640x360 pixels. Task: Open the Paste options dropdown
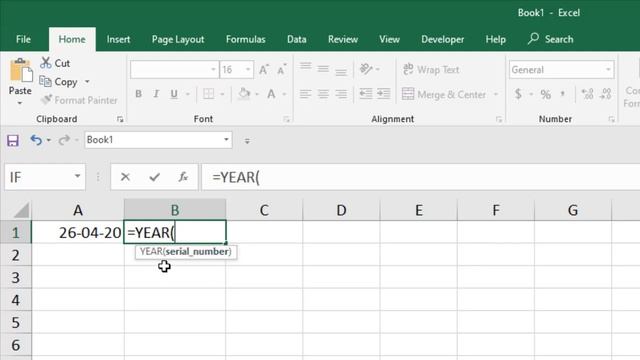point(20,104)
